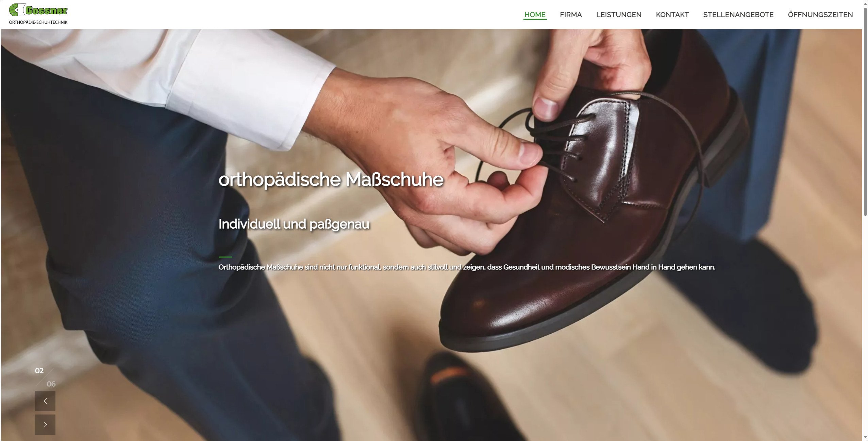The image size is (868, 441).
Task: Show ÖFFNUNGSZEITEN opening hours
Action: [x=820, y=15]
